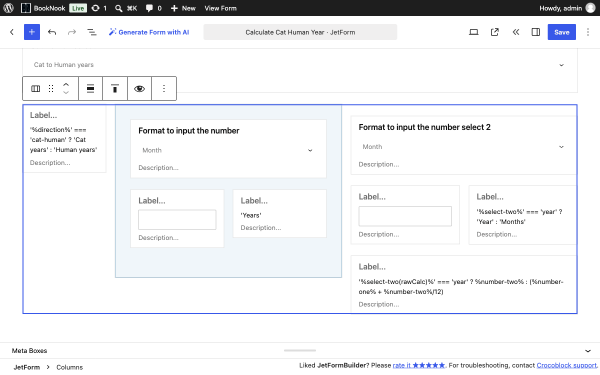Undo the last change
Screen dimensions: 600x375
pos(52,32)
